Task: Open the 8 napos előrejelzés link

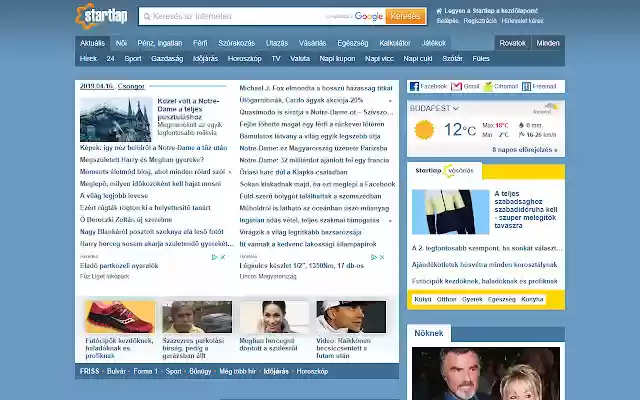Action: 524,150
